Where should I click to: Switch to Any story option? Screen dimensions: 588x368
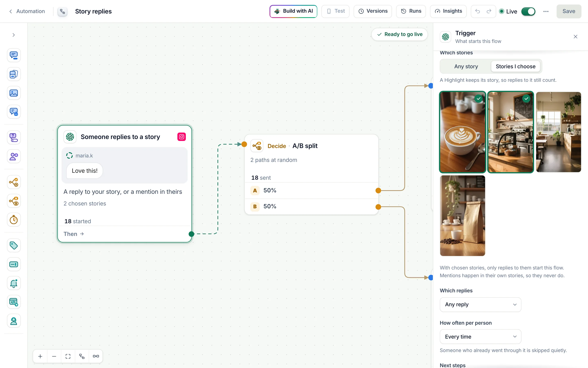click(x=466, y=66)
